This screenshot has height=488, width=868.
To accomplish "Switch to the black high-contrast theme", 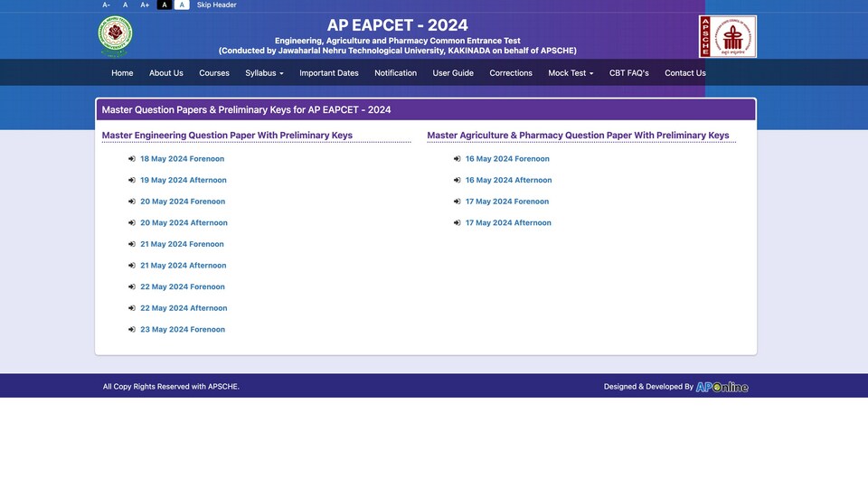I will pyautogui.click(x=164, y=5).
